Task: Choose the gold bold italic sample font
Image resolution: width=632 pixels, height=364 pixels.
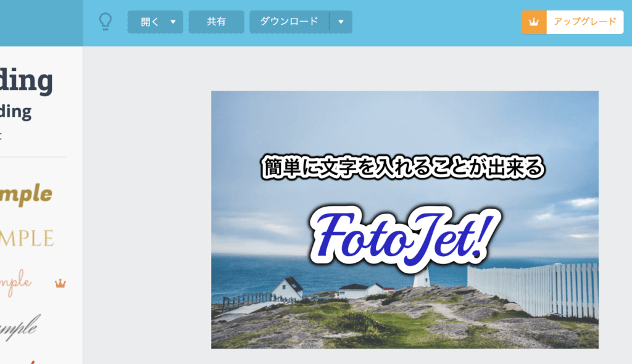Action: [26, 195]
